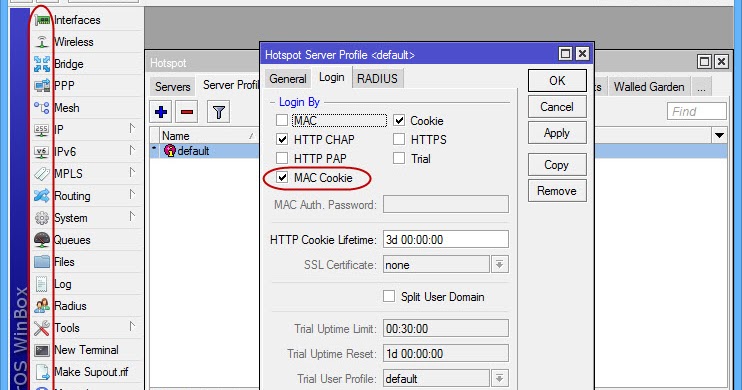Click the Tools icon in sidebar

pos(42,328)
